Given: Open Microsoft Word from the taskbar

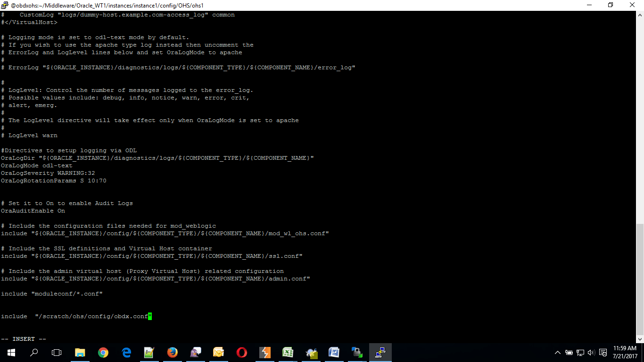Looking at the screenshot, I should (x=334, y=352).
